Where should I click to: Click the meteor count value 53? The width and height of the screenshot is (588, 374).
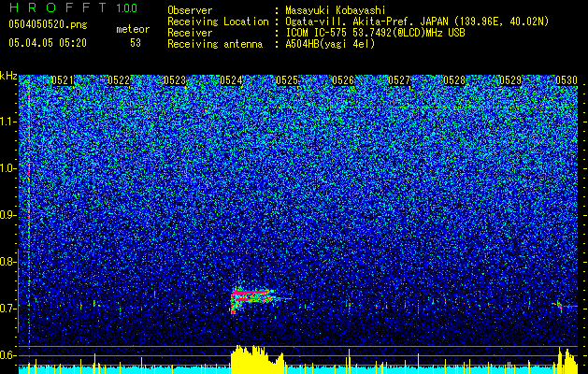(x=136, y=43)
